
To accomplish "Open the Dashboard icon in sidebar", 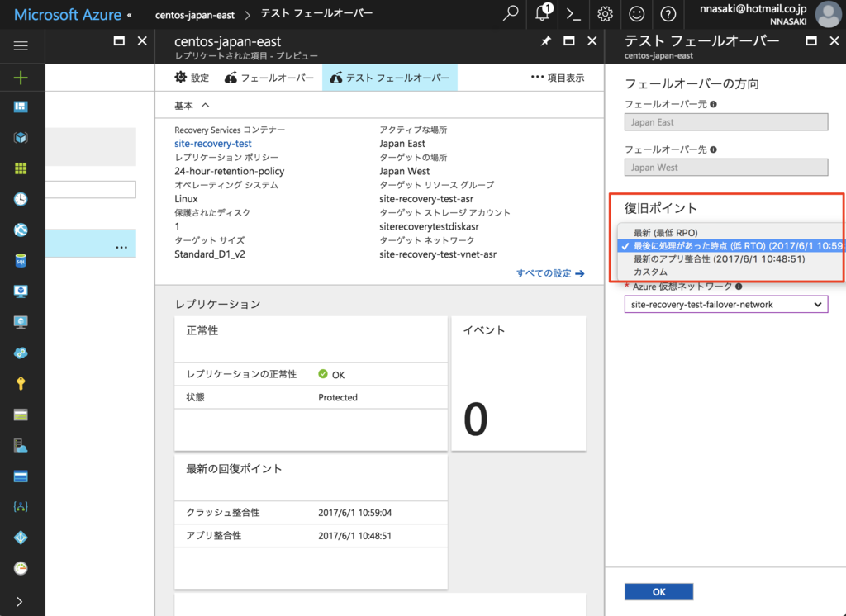I will 21,107.
